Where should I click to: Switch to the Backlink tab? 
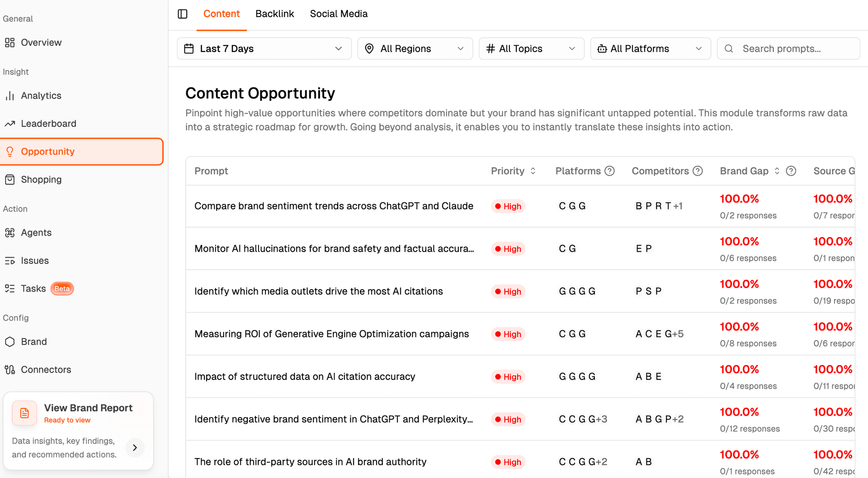pyautogui.click(x=275, y=14)
